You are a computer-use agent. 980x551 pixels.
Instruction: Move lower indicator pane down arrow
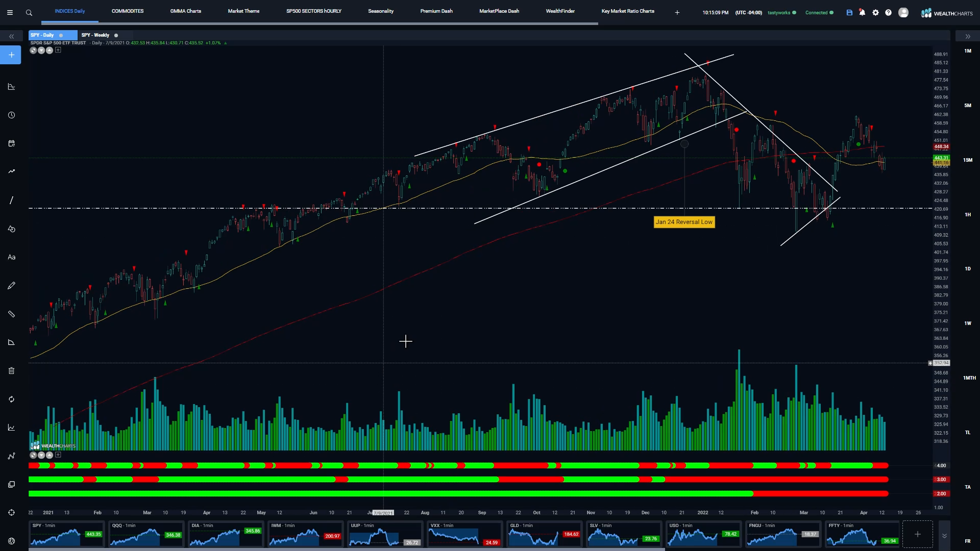point(41,455)
